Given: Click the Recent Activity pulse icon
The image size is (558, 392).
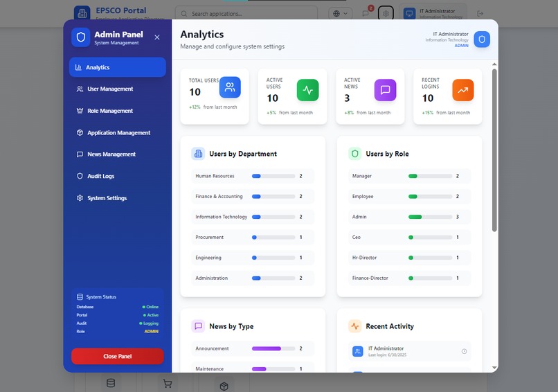Looking at the screenshot, I should pyautogui.click(x=354, y=326).
